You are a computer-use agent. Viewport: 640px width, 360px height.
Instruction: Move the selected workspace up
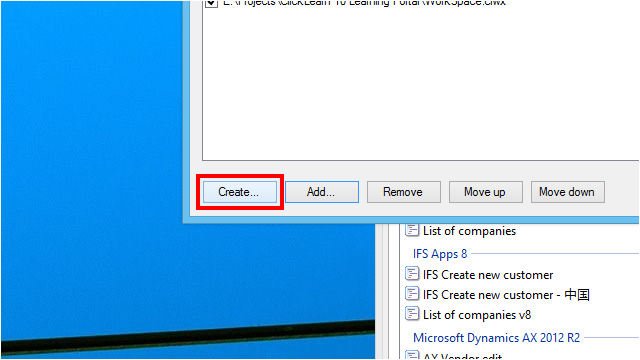[486, 192]
